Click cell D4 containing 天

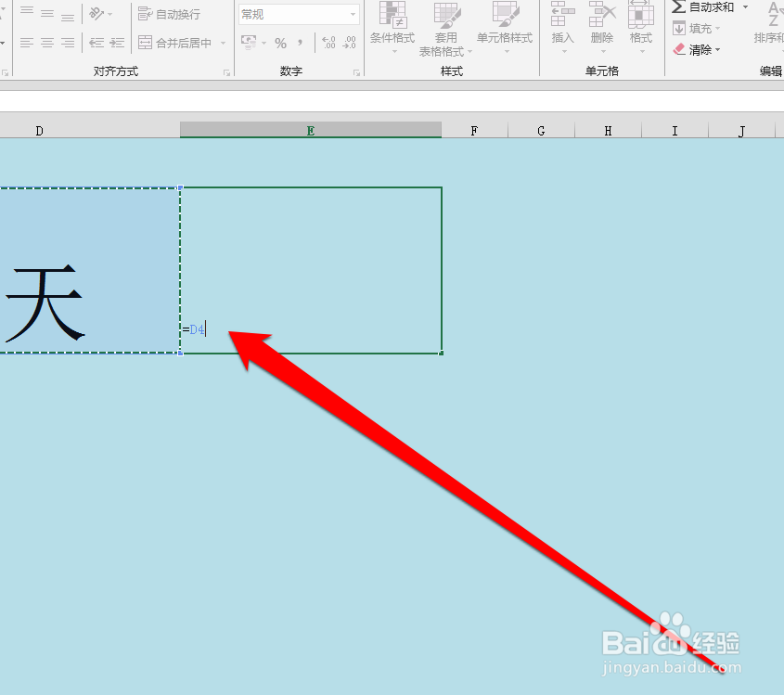click(x=90, y=271)
